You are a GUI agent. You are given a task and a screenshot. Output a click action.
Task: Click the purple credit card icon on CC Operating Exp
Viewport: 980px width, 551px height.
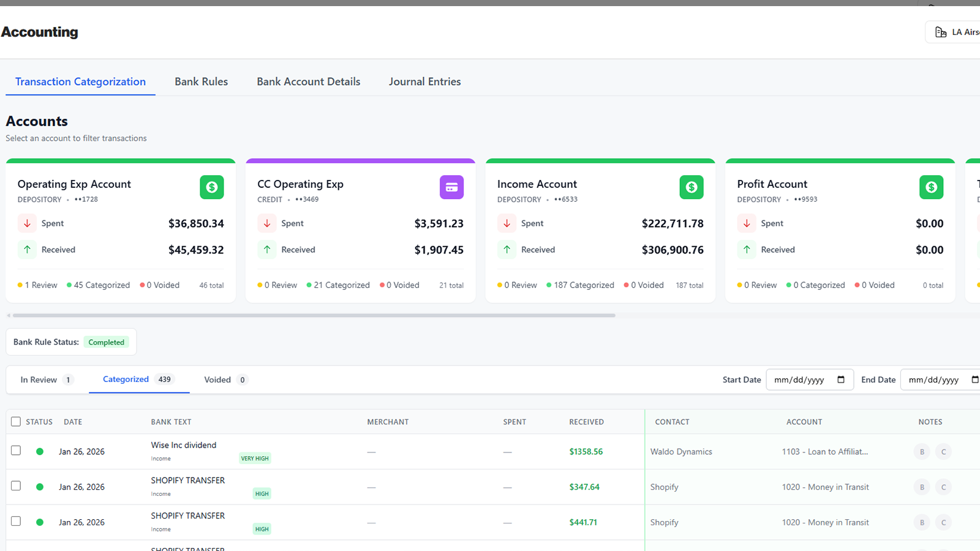[451, 187]
